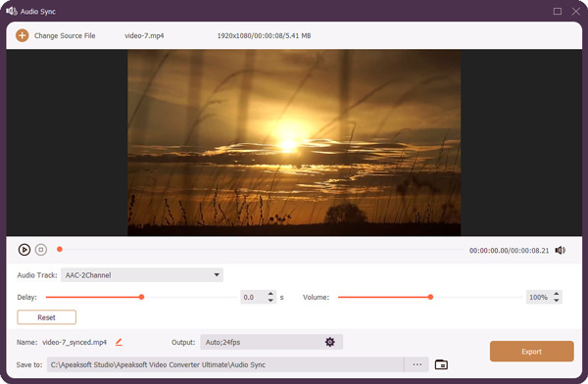The width and height of the screenshot is (588, 384).
Task: Click the 1920x1080/00:00:08/5.41 MB info text
Action: 264,35
